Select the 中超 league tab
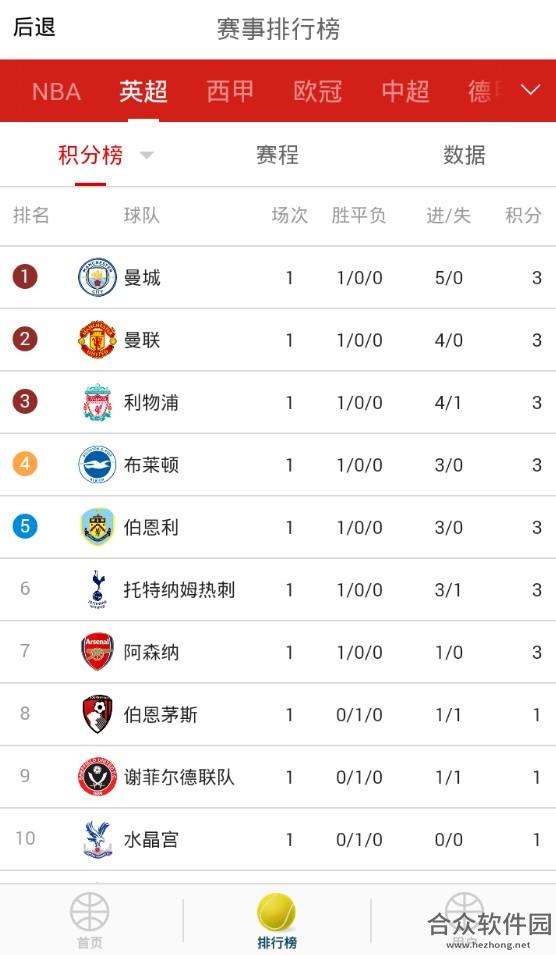 click(406, 91)
